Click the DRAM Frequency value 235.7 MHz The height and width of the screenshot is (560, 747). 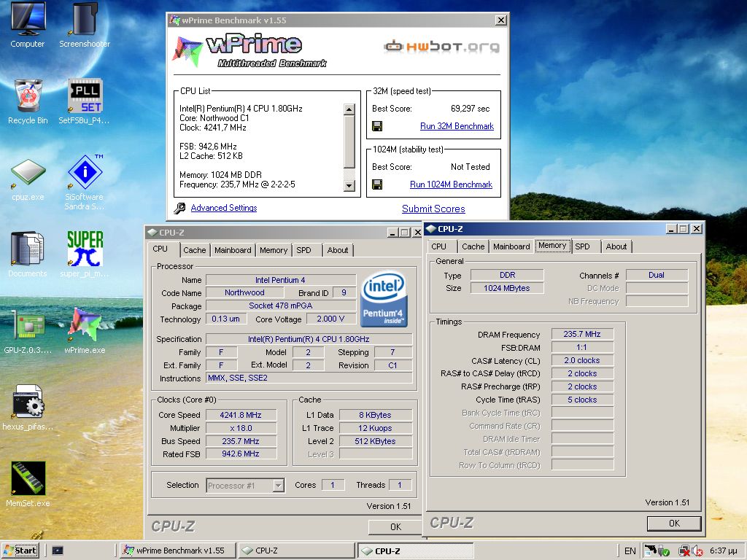(582, 334)
